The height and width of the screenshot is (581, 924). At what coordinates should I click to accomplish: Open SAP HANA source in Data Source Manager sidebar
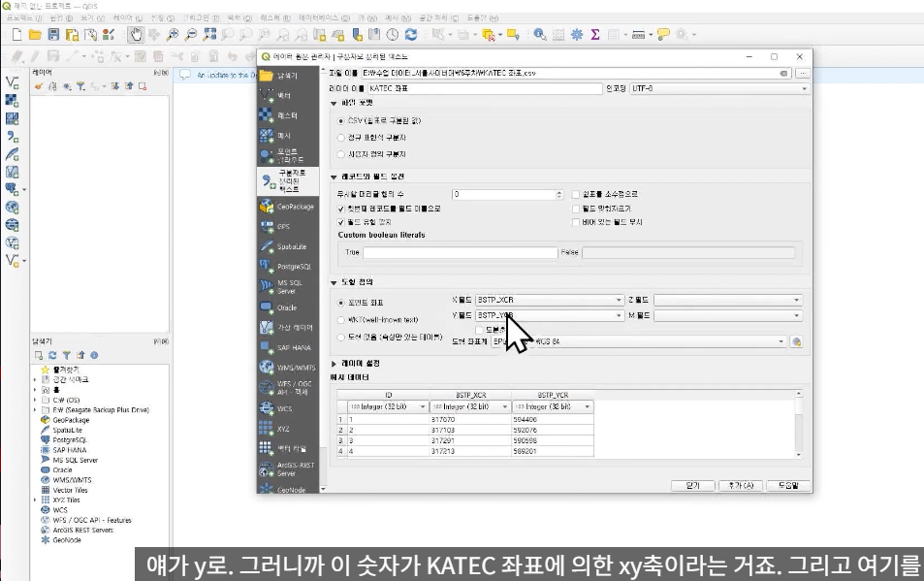288,347
